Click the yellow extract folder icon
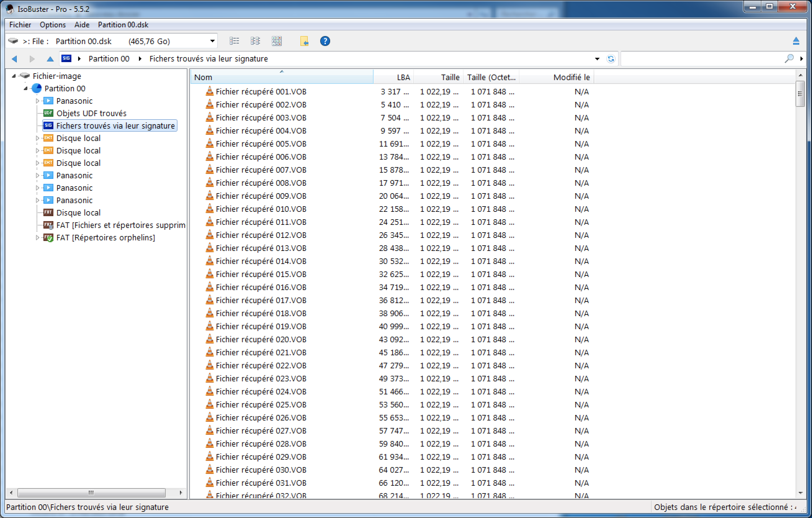The height and width of the screenshot is (518, 812). (304, 41)
